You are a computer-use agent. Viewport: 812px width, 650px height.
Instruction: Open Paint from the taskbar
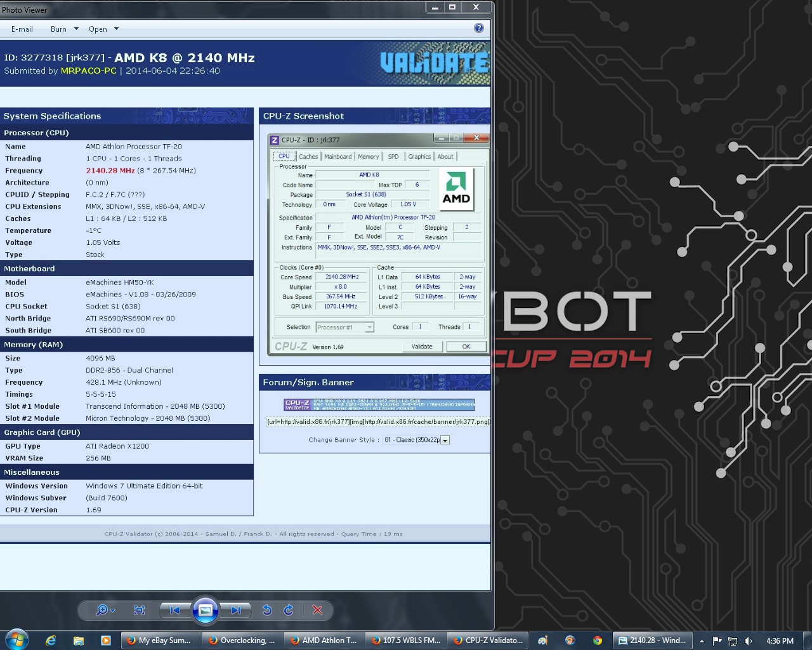coord(542,640)
